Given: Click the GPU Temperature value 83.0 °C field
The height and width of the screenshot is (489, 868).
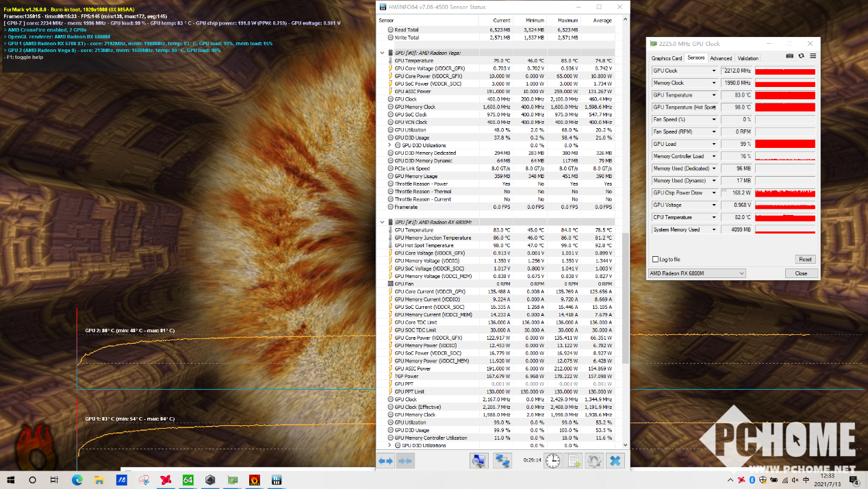Looking at the screenshot, I should 736,95.
